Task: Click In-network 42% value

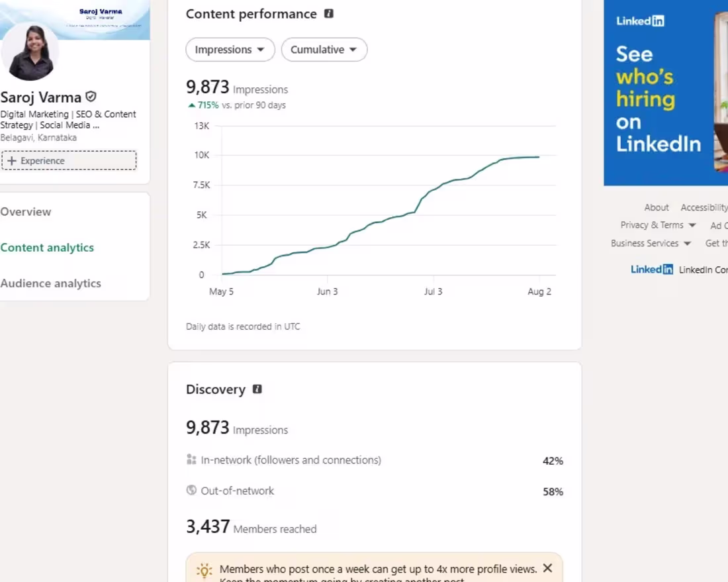Action: point(553,461)
